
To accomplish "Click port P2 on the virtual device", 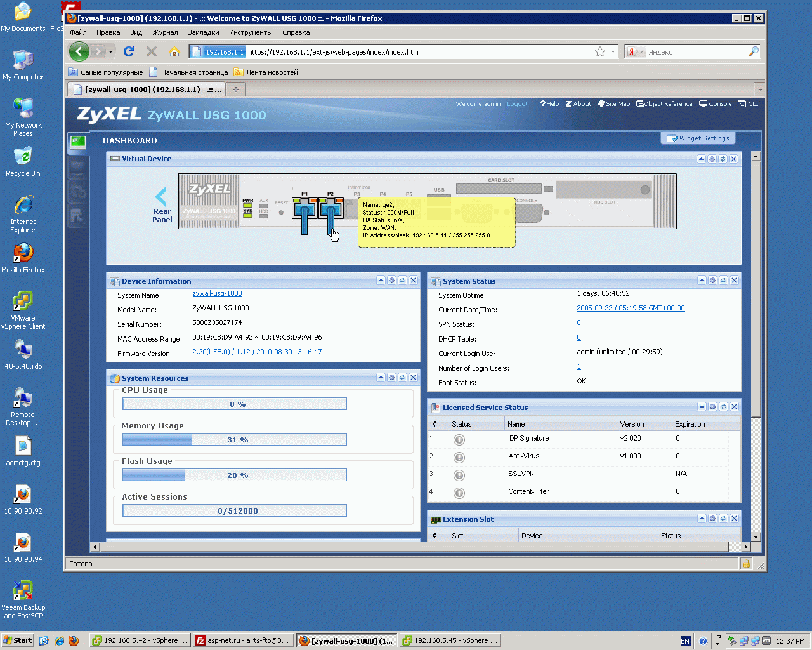I will (x=331, y=209).
